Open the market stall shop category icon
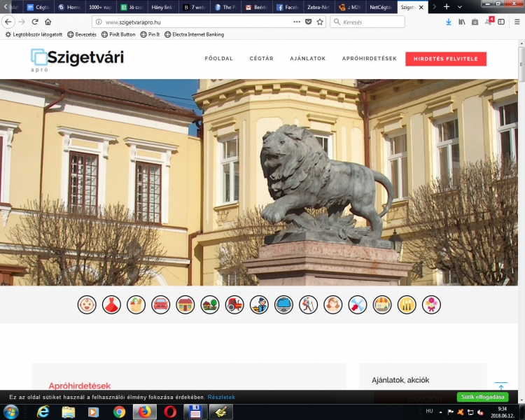Screen dimensions: 525x420 (382, 304)
